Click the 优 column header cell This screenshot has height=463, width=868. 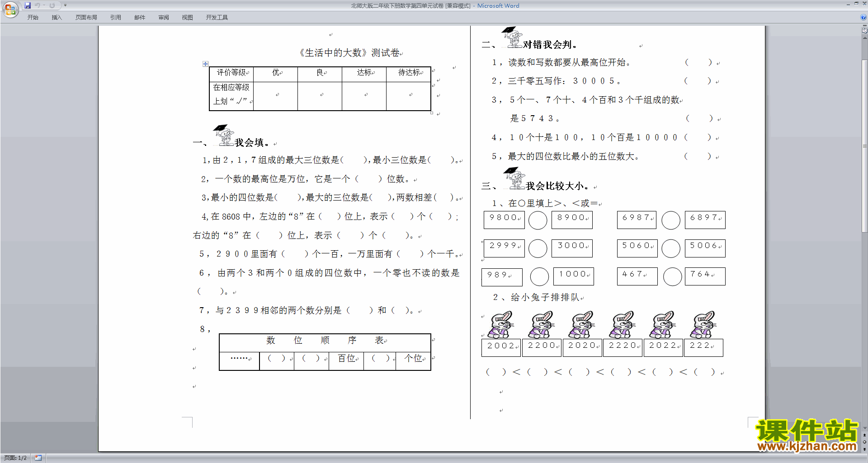tap(276, 74)
